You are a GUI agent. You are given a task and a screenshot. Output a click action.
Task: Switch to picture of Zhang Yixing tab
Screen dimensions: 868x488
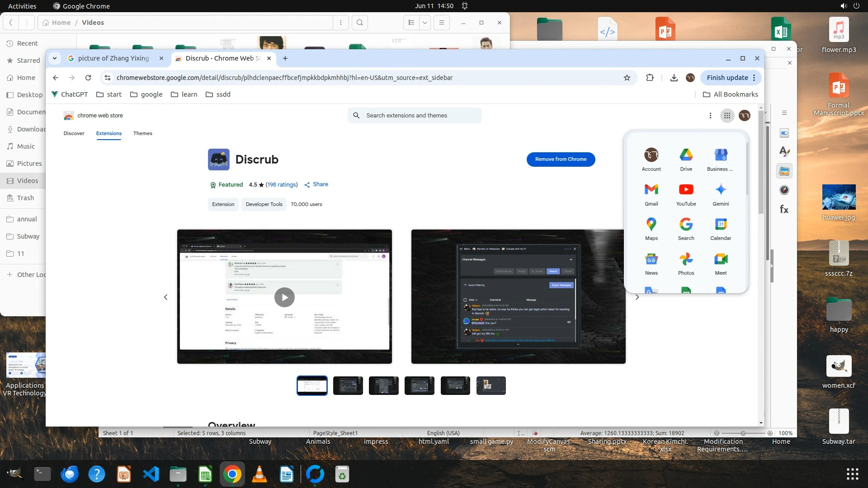pyautogui.click(x=113, y=58)
